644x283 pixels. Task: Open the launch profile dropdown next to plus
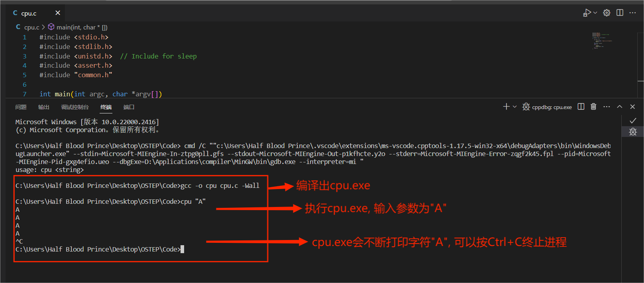tap(514, 107)
